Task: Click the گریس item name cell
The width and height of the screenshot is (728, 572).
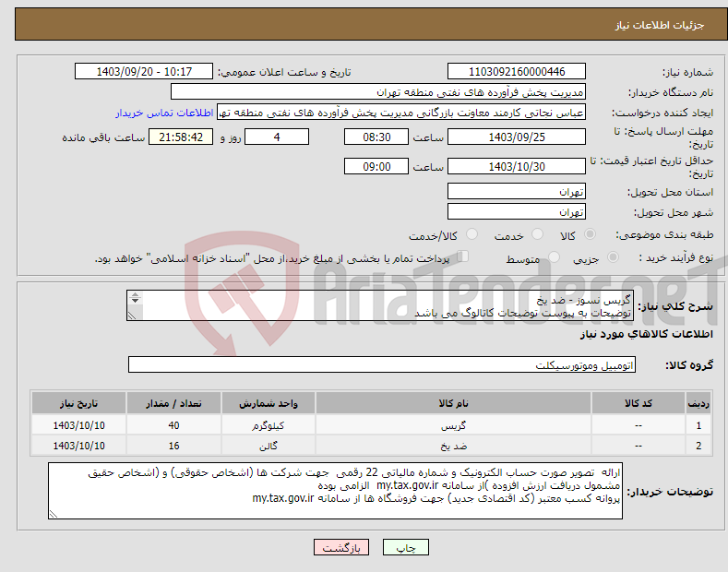Action: click(x=453, y=425)
